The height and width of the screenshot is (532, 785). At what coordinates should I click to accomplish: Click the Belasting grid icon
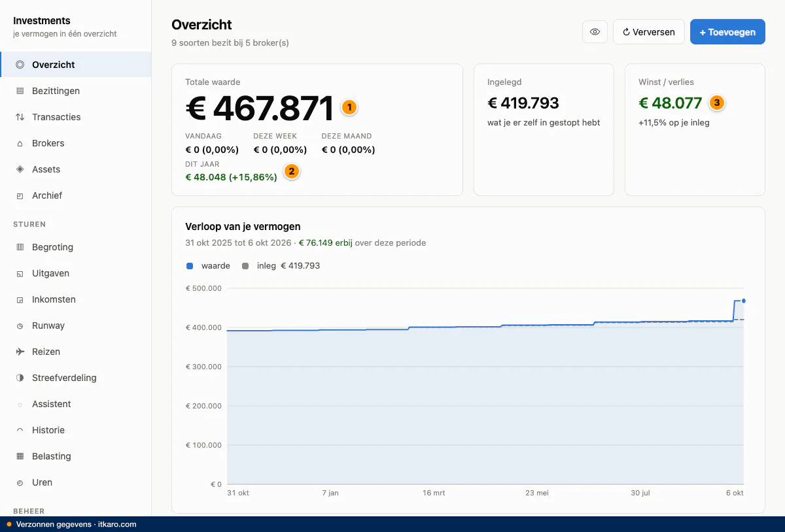20,456
